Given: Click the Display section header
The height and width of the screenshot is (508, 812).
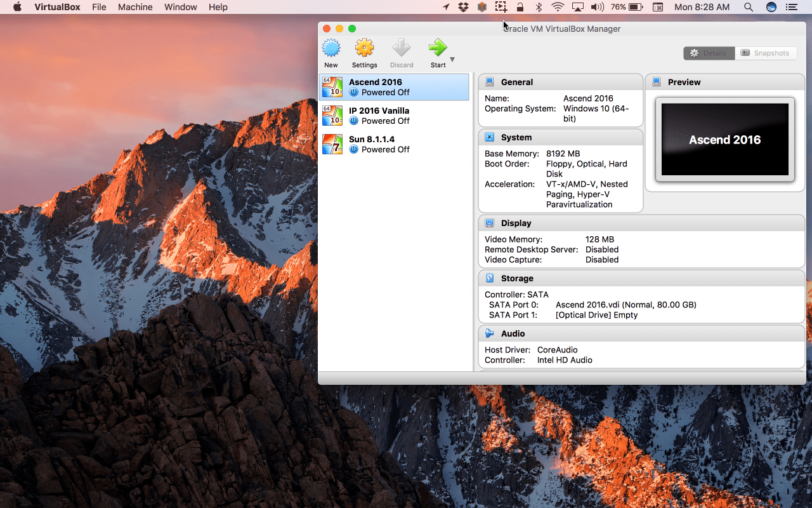Looking at the screenshot, I should tap(642, 223).
